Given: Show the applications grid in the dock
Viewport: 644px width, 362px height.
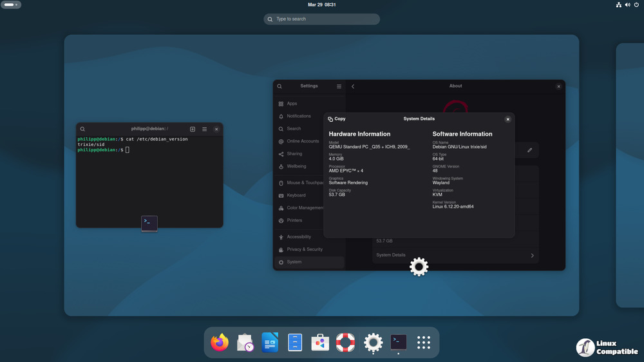Looking at the screenshot, I should click(x=423, y=343).
